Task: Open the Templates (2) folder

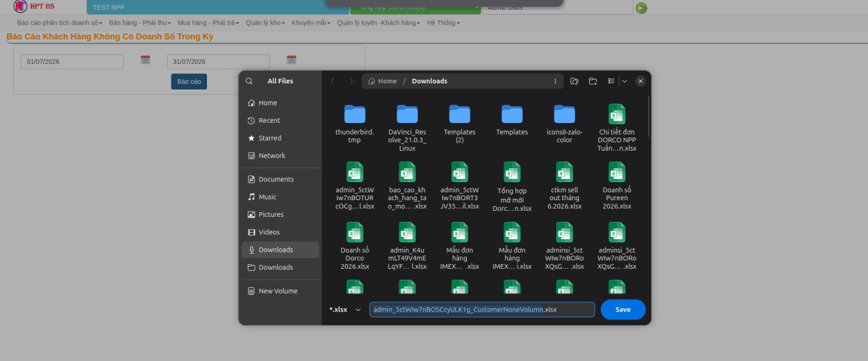Action: point(459,123)
